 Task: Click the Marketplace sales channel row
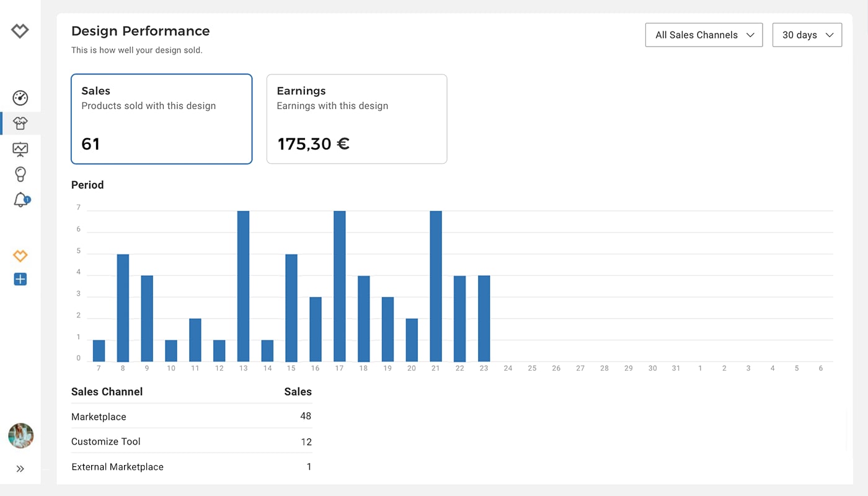191,417
